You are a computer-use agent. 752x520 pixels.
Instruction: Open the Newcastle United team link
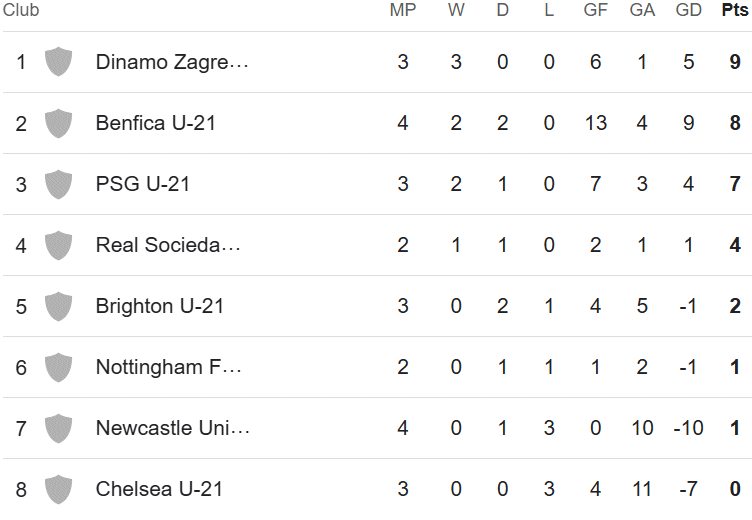click(172, 428)
